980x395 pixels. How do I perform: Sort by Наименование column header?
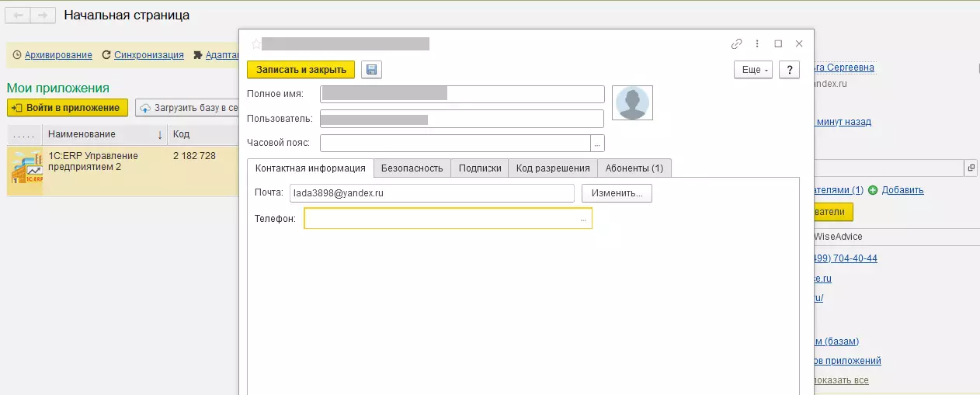tap(105, 134)
